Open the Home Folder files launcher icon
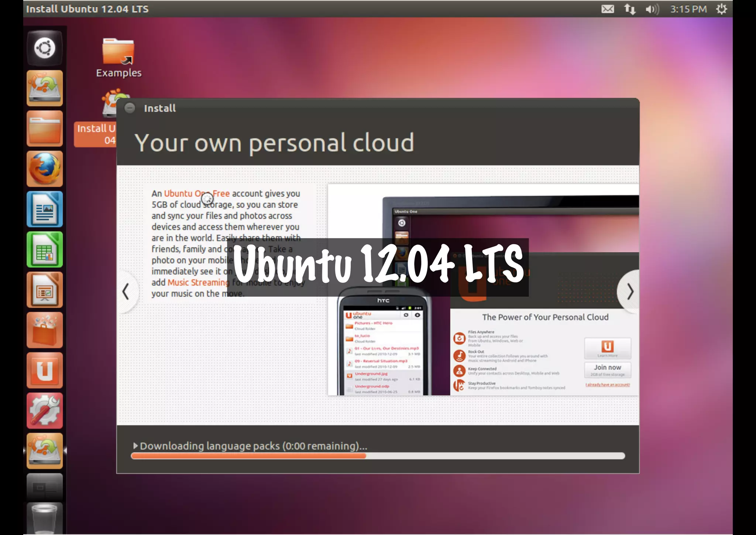This screenshot has width=756, height=535. [45, 129]
